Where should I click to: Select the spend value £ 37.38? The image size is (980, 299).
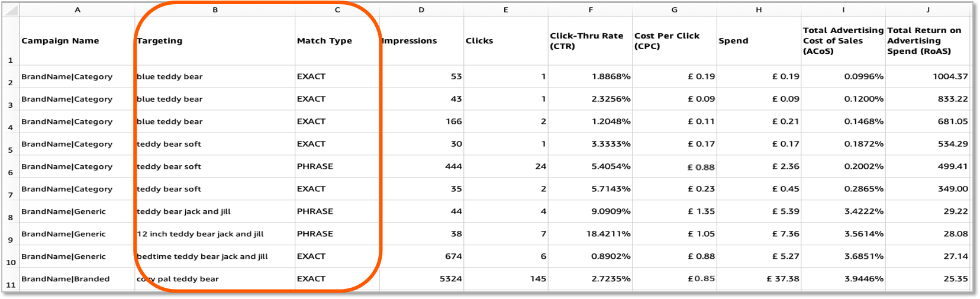tap(783, 279)
